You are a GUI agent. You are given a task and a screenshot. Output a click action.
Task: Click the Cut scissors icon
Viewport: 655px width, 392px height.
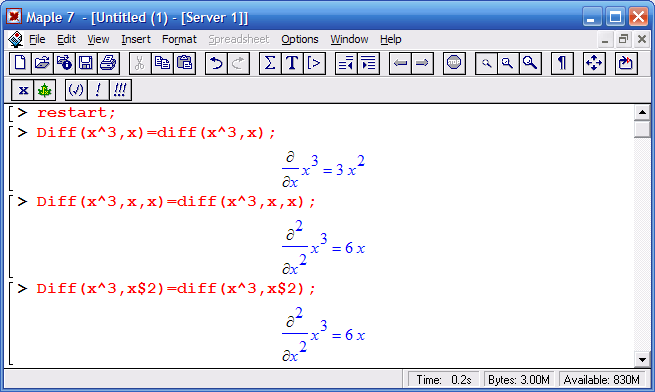(x=140, y=64)
